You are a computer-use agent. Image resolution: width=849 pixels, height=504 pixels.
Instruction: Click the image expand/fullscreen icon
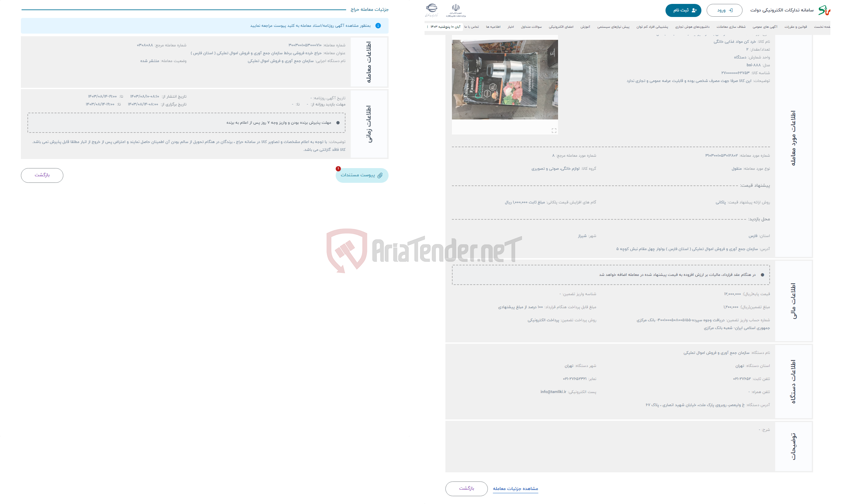point(552,131)
